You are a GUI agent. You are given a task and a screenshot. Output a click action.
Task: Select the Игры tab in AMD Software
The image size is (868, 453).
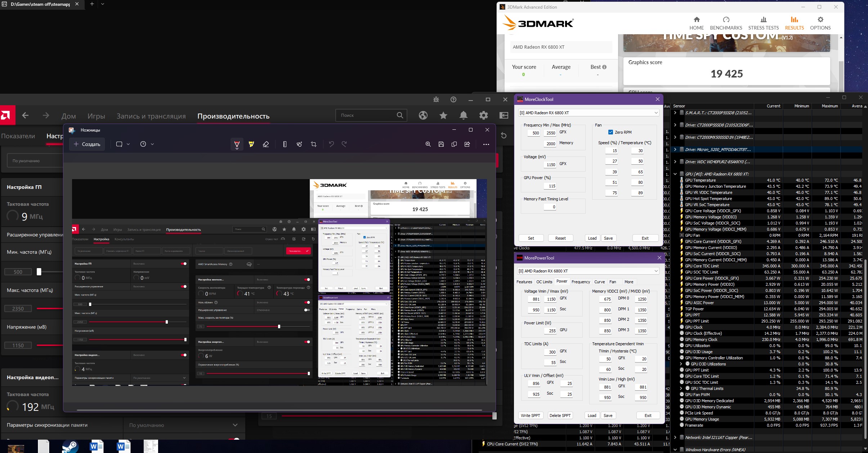(97, 116)
